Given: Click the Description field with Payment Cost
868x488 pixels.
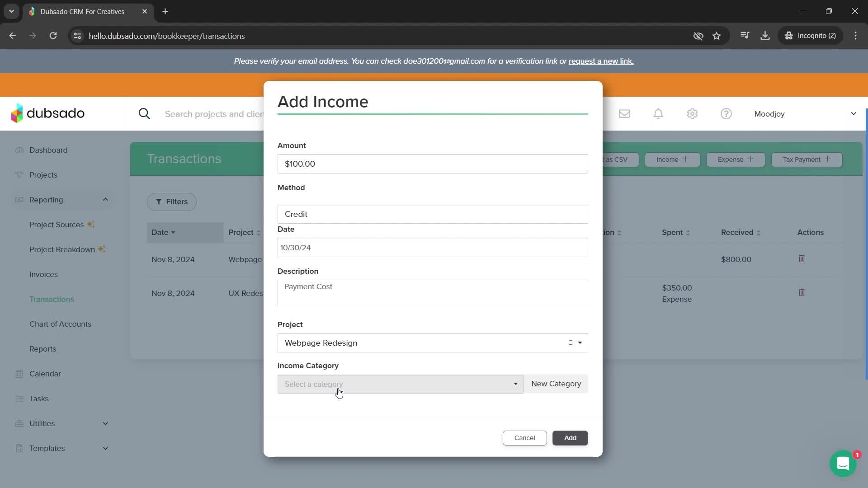Looking at the screenshot, I should 433,293.
